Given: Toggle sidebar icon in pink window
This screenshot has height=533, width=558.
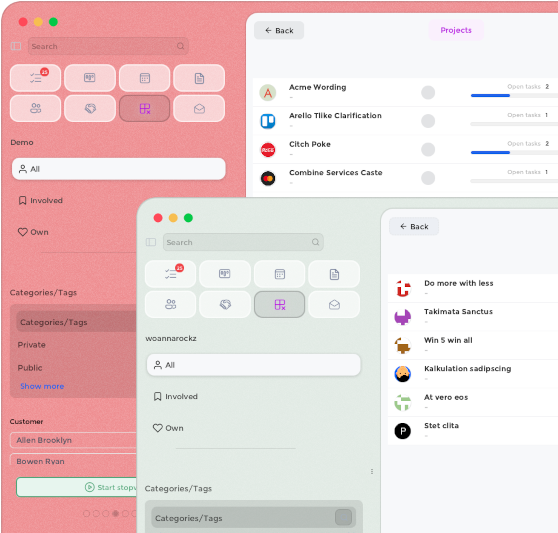Looking at the screenshot, I should click(16, 46).
